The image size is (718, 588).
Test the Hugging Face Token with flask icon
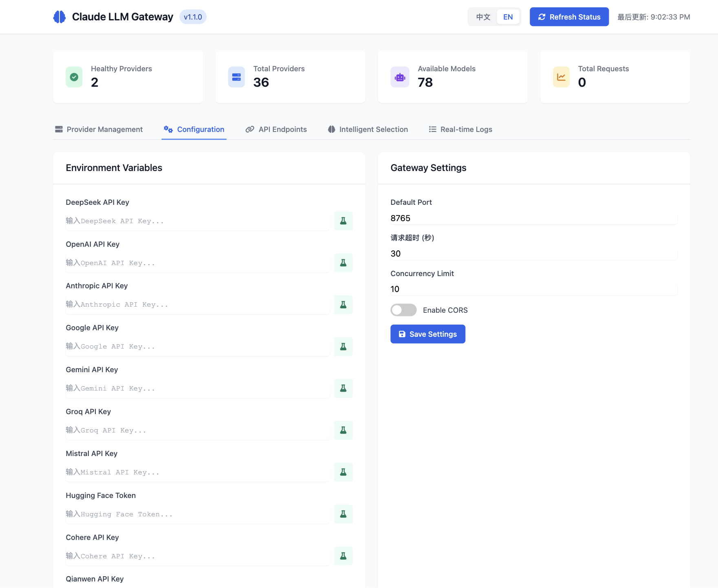click(343, 514)
